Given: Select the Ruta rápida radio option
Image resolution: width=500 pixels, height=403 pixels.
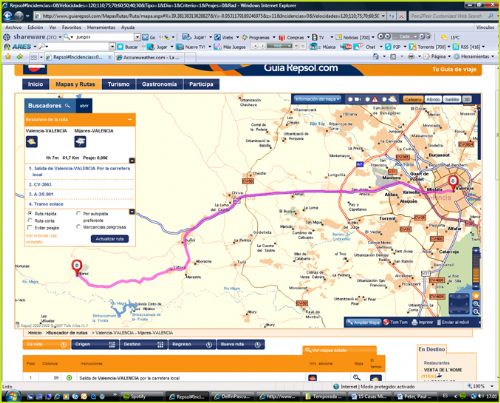Looking at the screenshot, I should point(30,213).
